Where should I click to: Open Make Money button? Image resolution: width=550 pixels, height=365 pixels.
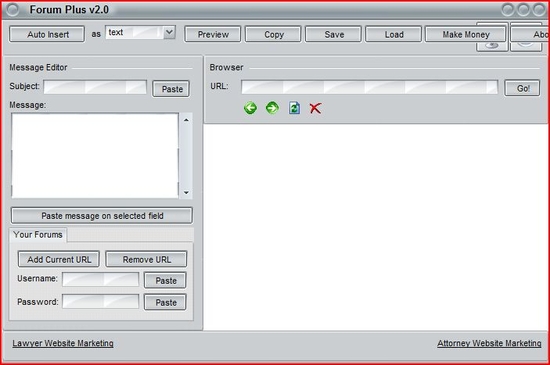tap(466, 34)
